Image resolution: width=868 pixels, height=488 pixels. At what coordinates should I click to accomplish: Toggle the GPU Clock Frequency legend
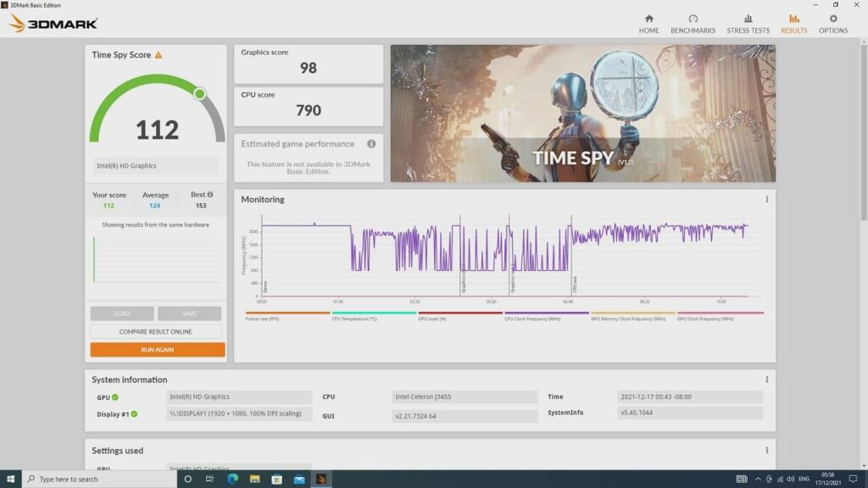coord(721,316)
